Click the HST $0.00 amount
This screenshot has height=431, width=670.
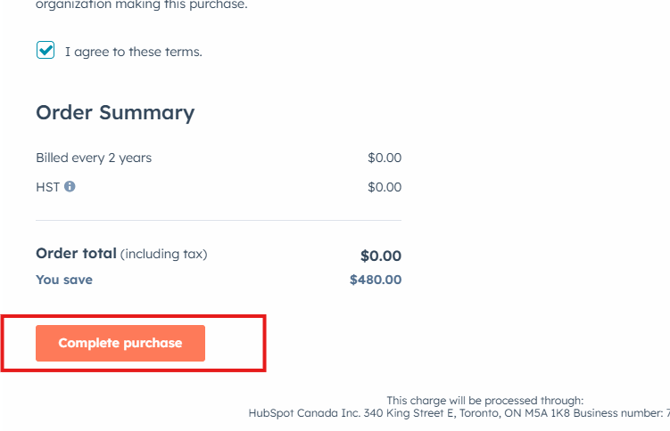tap(384, 187)
